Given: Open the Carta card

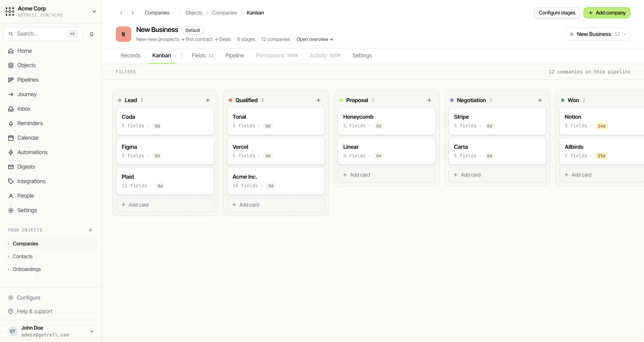Looking at the screenshot, I should [497, 151].
